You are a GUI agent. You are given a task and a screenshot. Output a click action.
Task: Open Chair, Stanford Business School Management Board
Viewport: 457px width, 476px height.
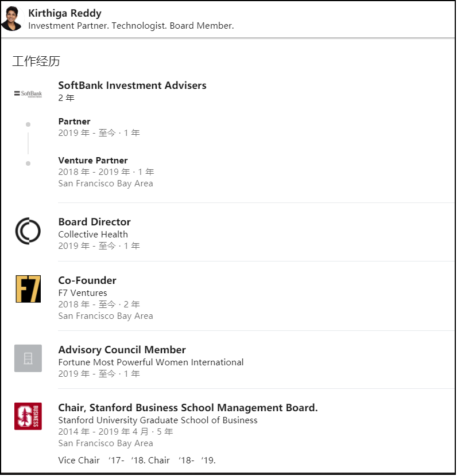pyautogui.click(x=188, y=408)
